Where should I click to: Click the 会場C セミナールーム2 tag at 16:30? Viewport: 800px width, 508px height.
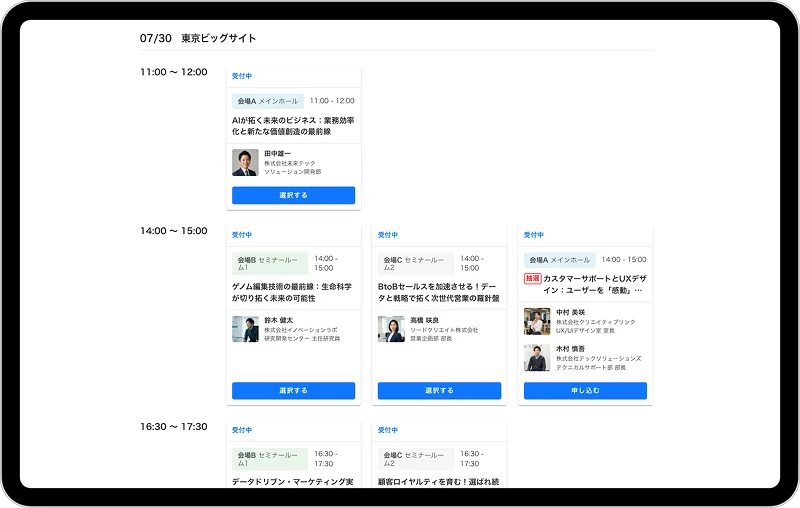pos(415,459)
